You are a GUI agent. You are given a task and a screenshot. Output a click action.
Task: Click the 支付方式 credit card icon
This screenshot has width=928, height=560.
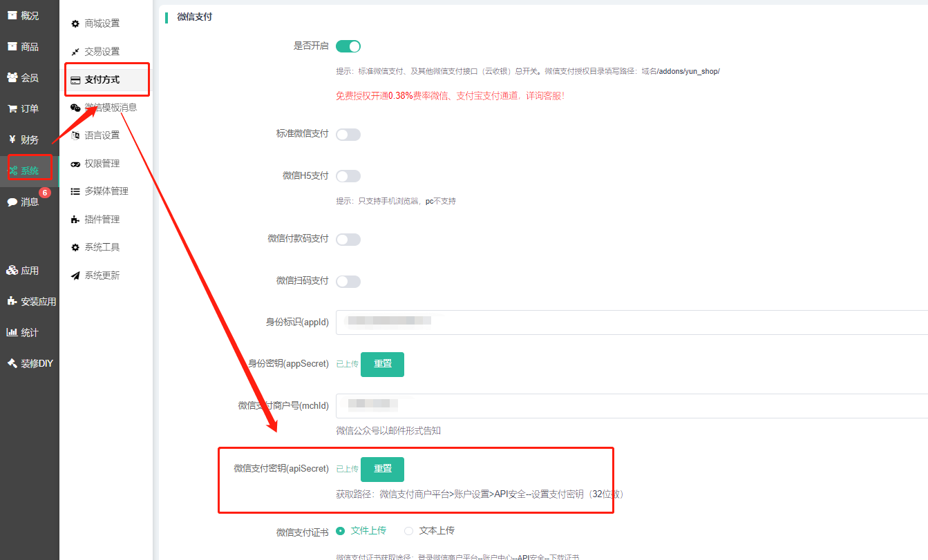point(75,80)
